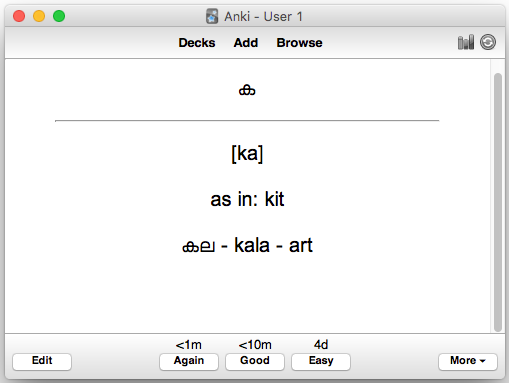
Task: Close the Anki window with red button
Action: click(19, 16)
